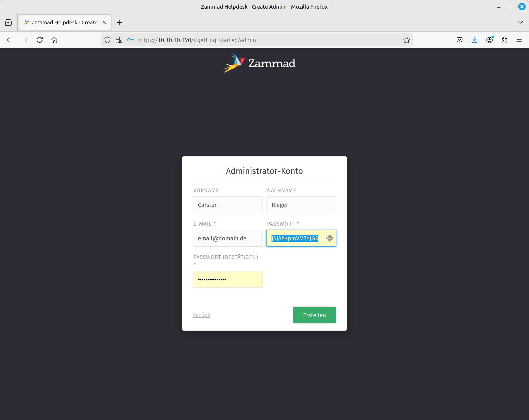
Task: Click into the Passwort field
Action: click(301, 238)
